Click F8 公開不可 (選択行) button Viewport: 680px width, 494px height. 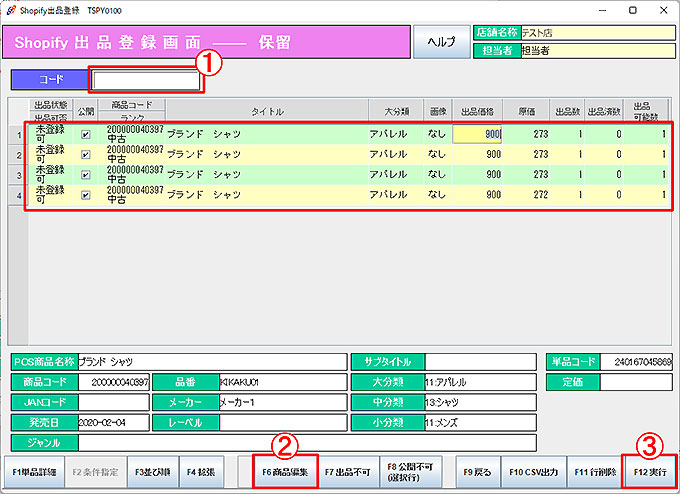(410, 472)
